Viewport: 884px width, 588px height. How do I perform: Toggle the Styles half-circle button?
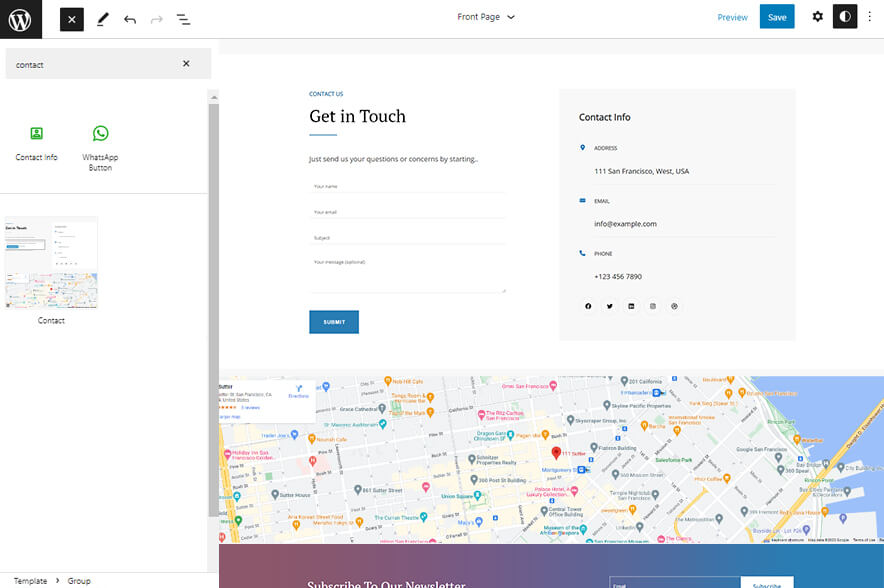tap(845, 17)
